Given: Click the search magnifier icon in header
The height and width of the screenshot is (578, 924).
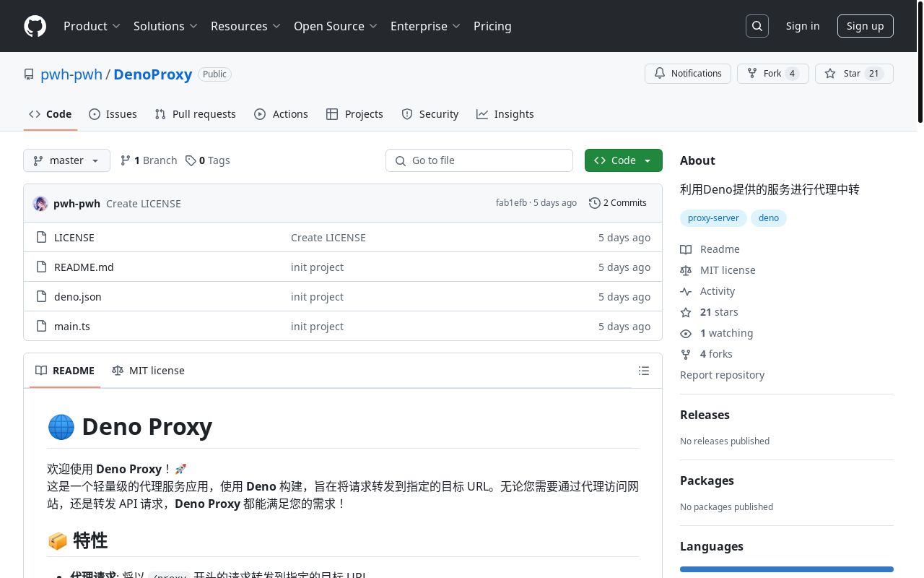Looking at the screenshot, I should point(757,26).
